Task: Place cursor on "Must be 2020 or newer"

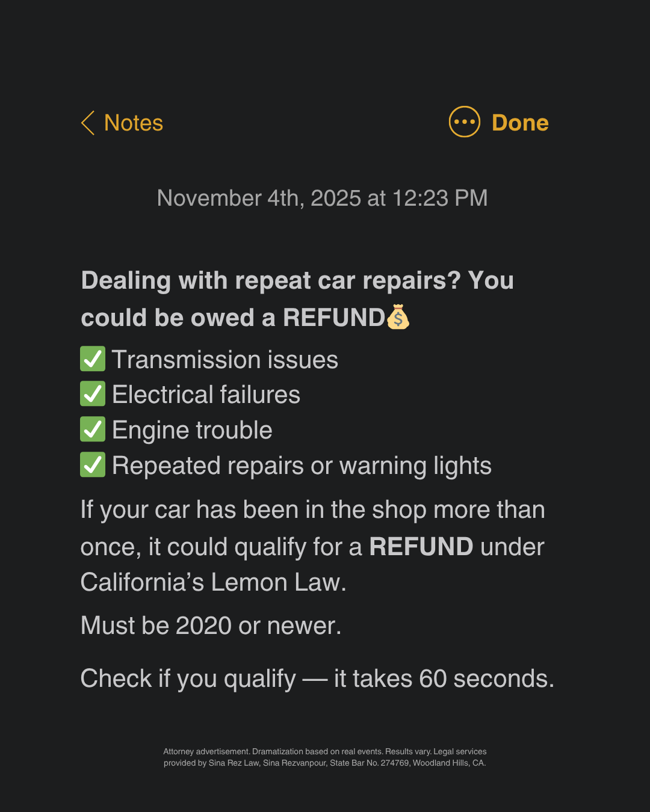Action: [x=211, y=626]
